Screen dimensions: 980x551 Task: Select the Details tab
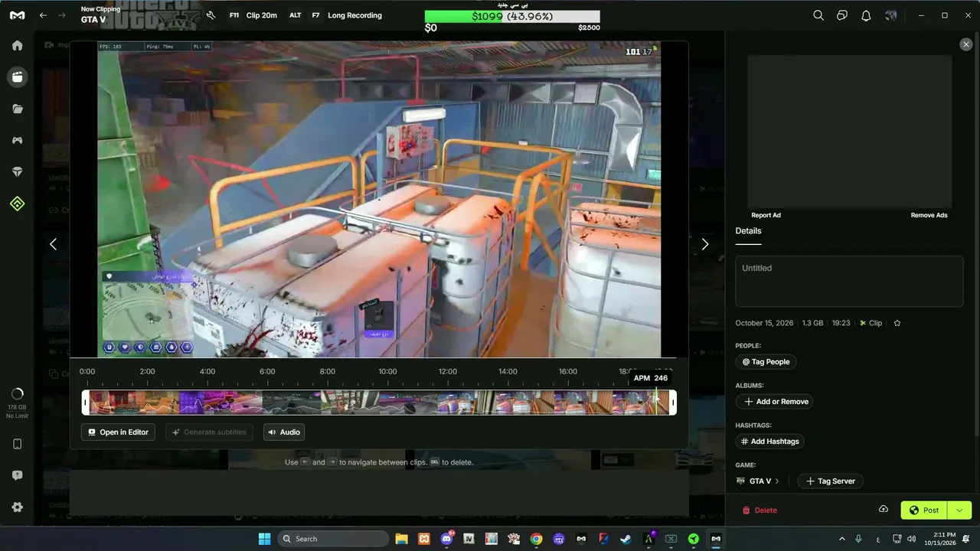click(x=748, y=231)
